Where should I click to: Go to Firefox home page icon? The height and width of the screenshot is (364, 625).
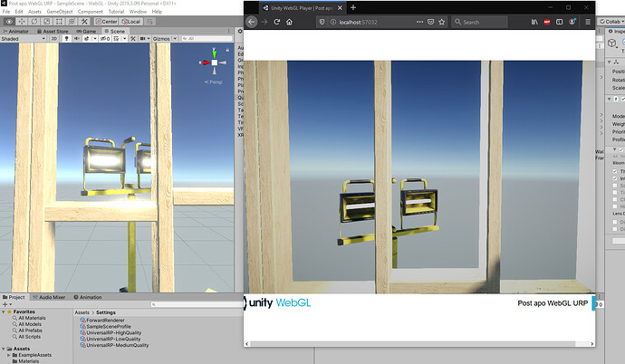click(289, 22)
